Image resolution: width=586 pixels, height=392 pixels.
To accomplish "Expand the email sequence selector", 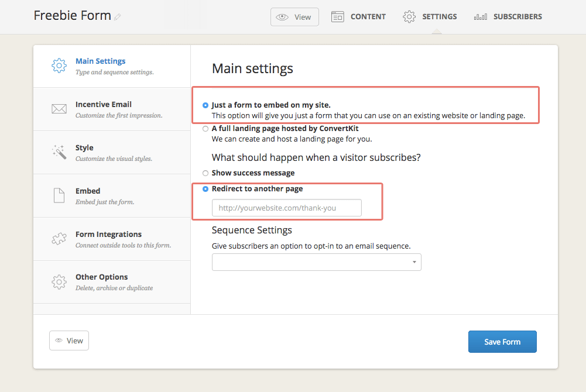I will point(414,262).
